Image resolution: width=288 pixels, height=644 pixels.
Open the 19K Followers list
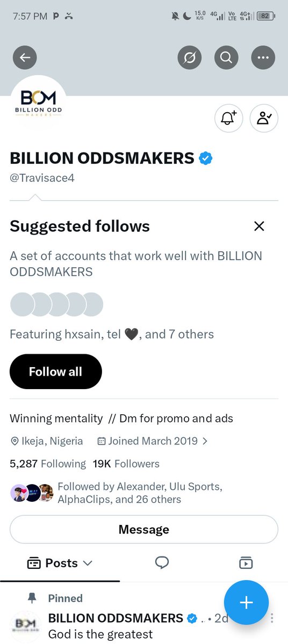(x=126, y=464)
